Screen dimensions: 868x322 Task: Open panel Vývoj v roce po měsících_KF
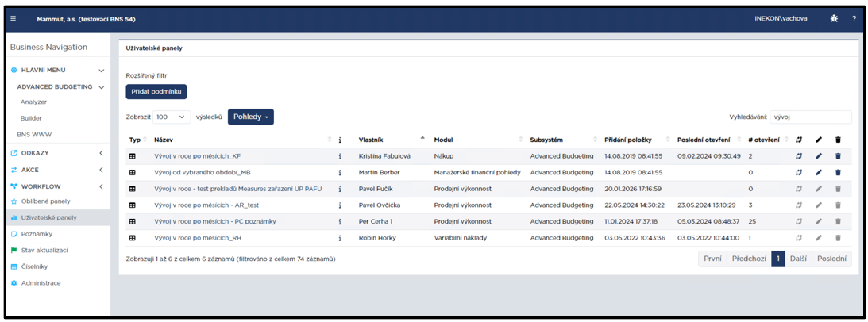(198, 156)
